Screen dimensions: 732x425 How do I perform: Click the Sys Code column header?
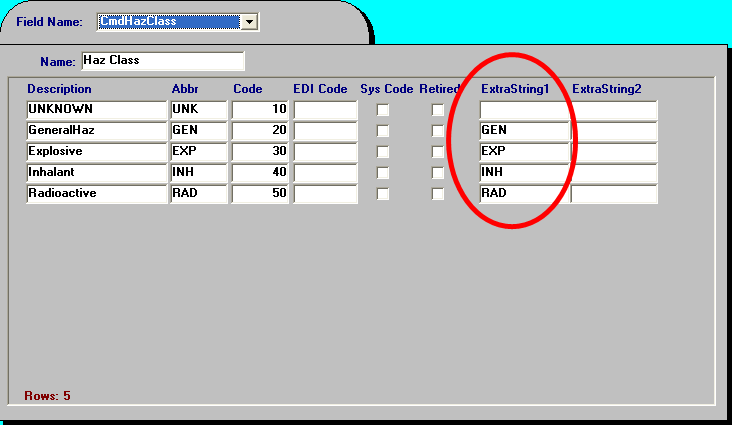(387, 89)
